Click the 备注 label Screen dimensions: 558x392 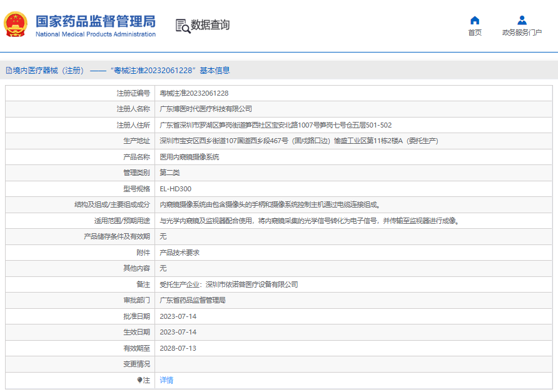(x=143, y=284)
